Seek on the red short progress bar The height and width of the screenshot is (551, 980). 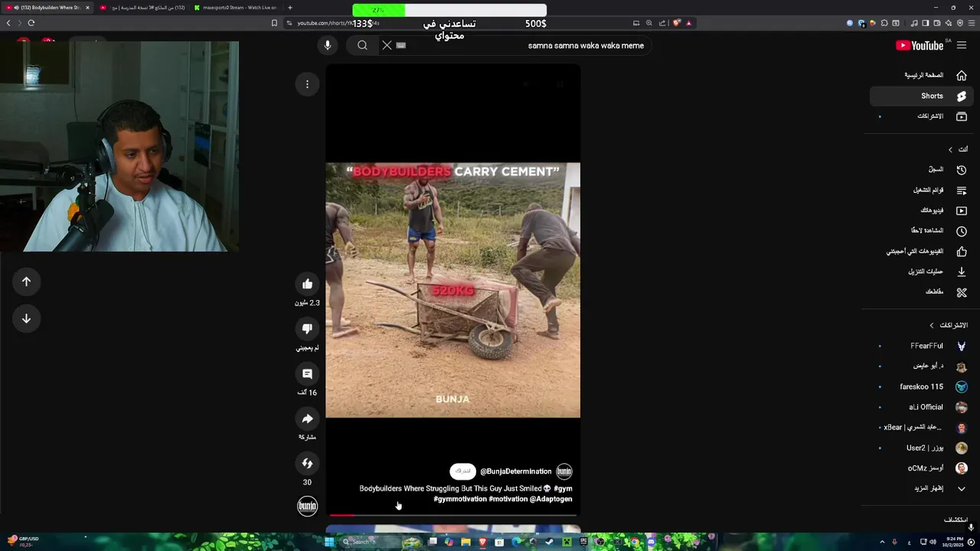coord(452,515)
